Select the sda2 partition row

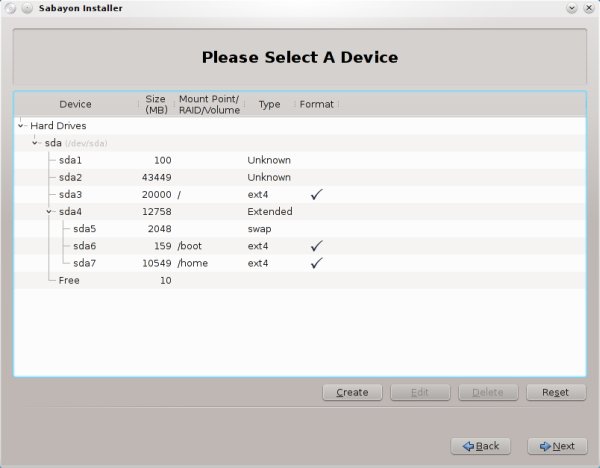pos(300,177)
